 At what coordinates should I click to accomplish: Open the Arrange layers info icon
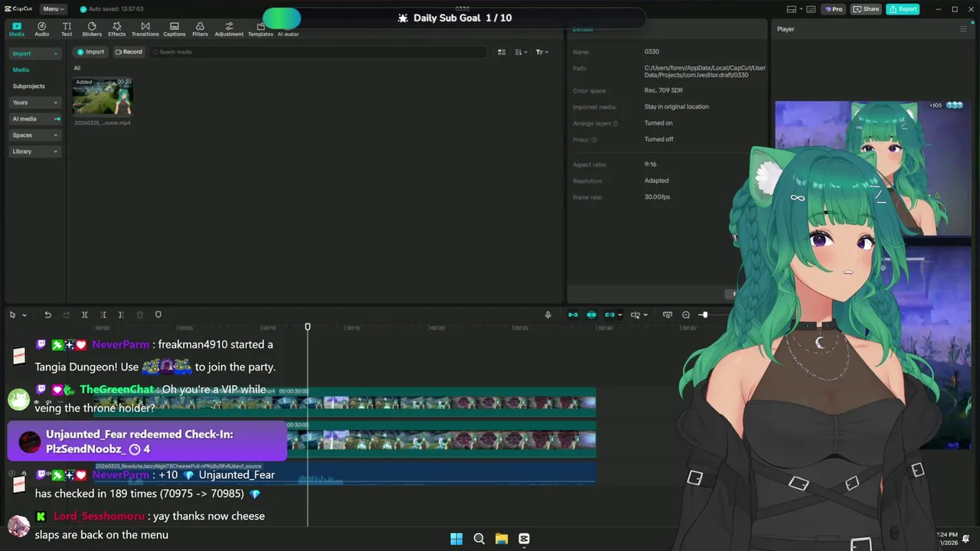pyautogui.click(x=616, y=123)
